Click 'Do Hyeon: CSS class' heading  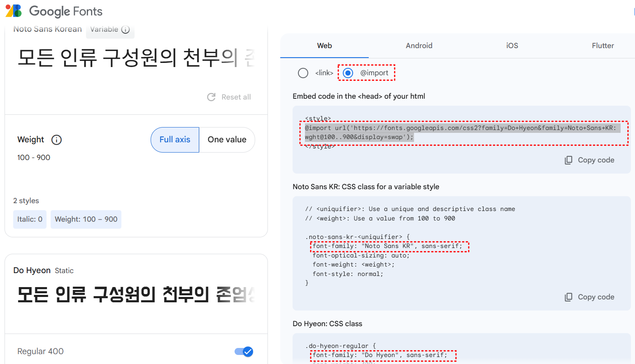click(x=327, y=324)
